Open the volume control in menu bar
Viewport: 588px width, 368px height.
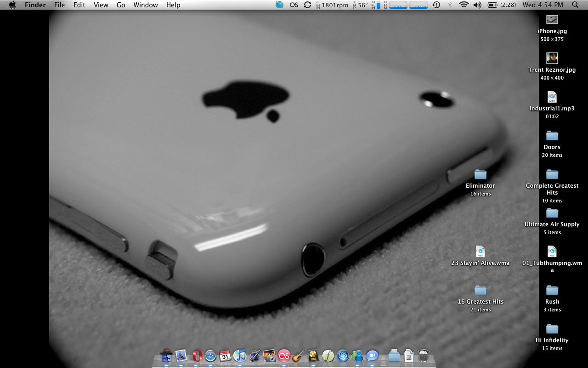[x=477, y=5]
